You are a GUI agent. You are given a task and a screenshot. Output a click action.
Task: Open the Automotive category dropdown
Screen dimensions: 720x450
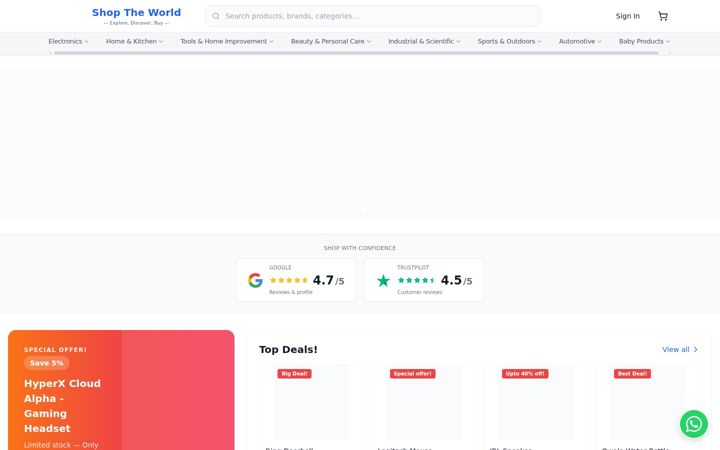pyautogui.click(x=580, y=41)
